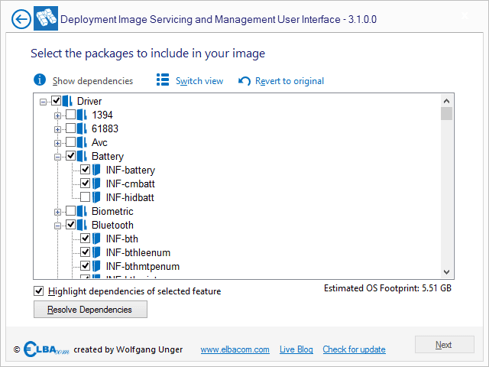Click the INF-cmbatt package icon
Screen dimensions: 489x367
click(96, 184)
